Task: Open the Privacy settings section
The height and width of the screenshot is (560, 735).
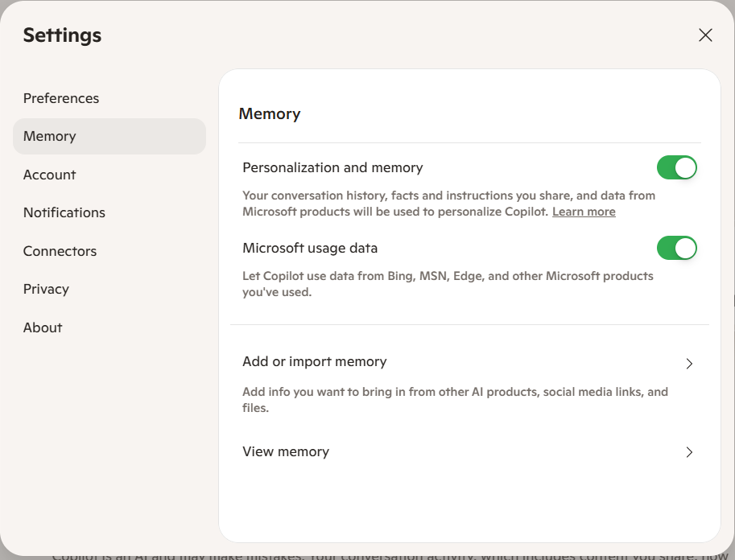Action: [109, 289]
